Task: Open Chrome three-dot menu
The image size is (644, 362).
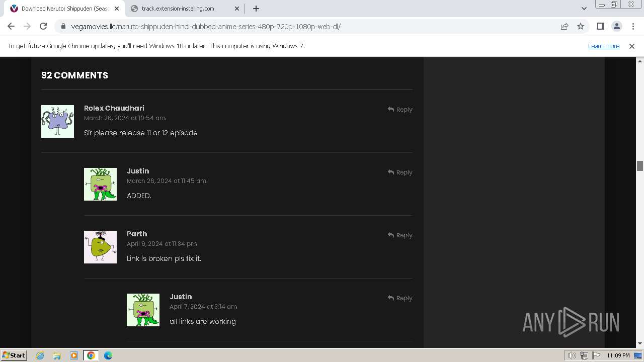Action: click(x=632, y=26)
